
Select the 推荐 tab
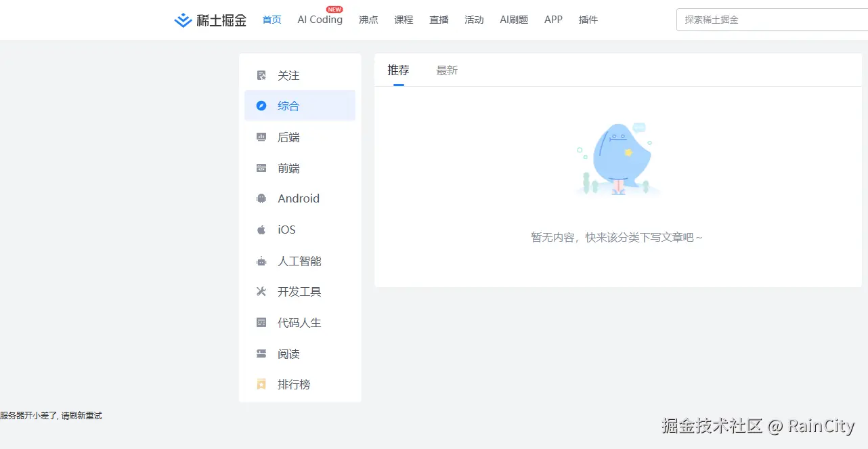(398, 70)
